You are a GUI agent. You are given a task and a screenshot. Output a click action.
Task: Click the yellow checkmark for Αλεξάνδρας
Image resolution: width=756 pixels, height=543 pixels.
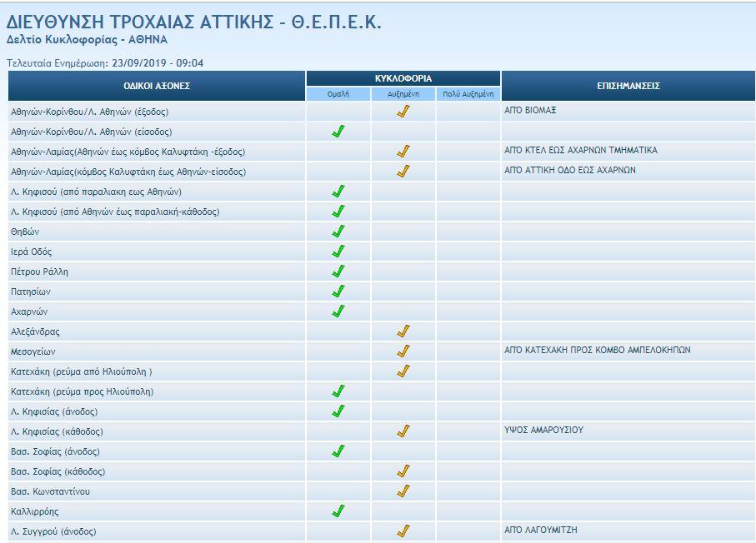403,331
